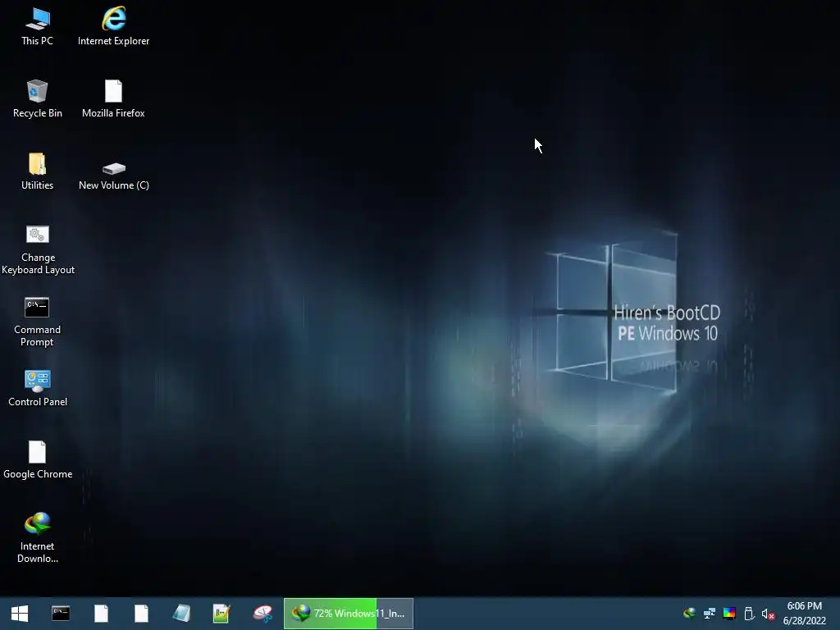Select the Recycle Bin icon
This screenshot has width=840, height=630.
point(38,98)
